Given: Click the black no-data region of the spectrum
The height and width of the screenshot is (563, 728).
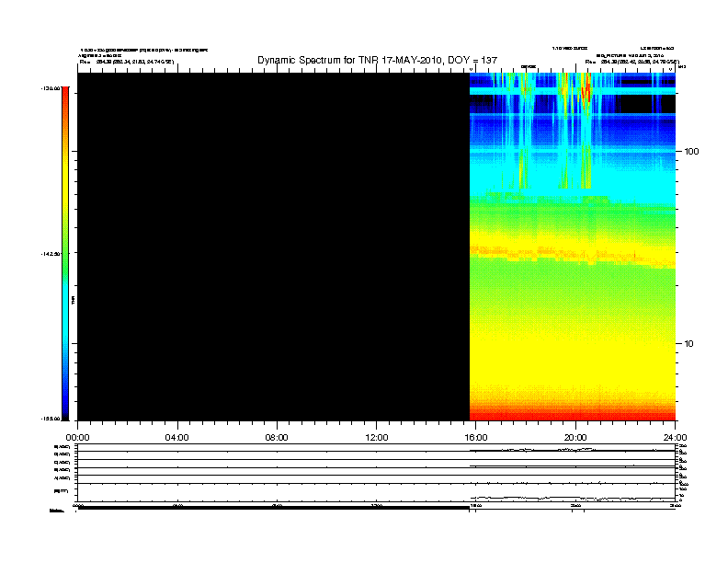Looking at the screenshot, I should (274, 247).
